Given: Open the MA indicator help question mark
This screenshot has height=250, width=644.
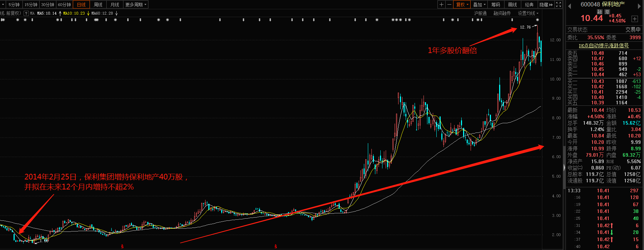Looking at the screenshot, I should [26, 13].
